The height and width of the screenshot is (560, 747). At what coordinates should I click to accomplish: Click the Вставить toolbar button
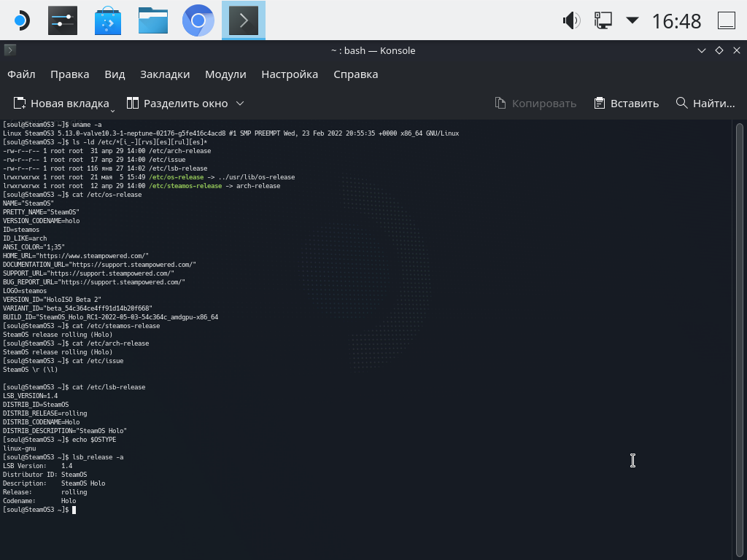pos(627,104)
